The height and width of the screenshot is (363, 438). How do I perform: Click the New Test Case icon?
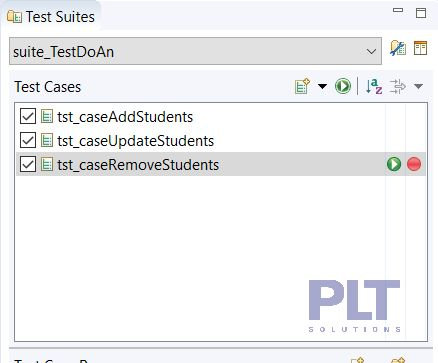tap(302, 86)
